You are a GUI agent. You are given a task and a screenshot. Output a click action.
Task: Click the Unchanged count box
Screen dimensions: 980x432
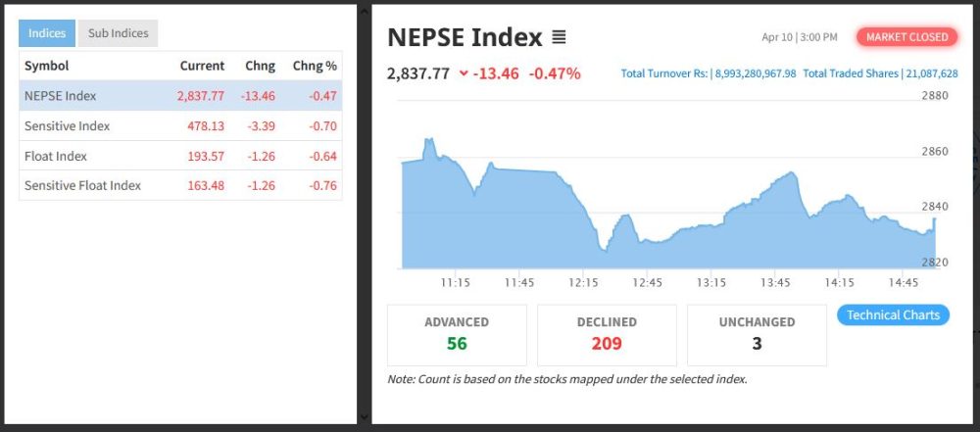(757, 334)
